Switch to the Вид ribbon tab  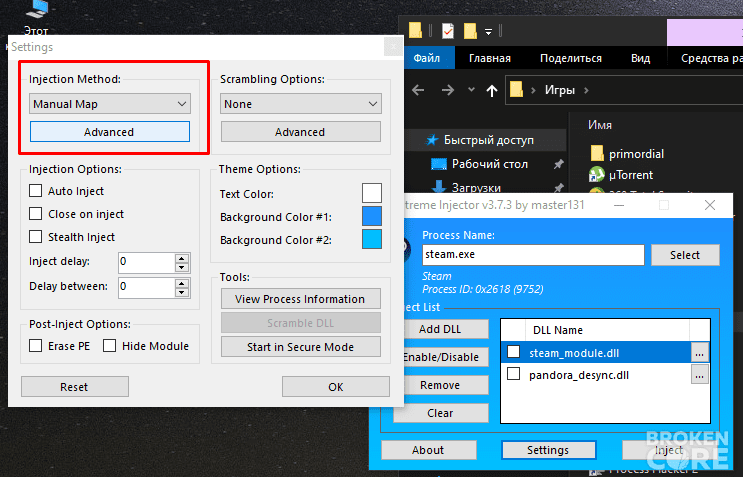(x=641, y=58)
